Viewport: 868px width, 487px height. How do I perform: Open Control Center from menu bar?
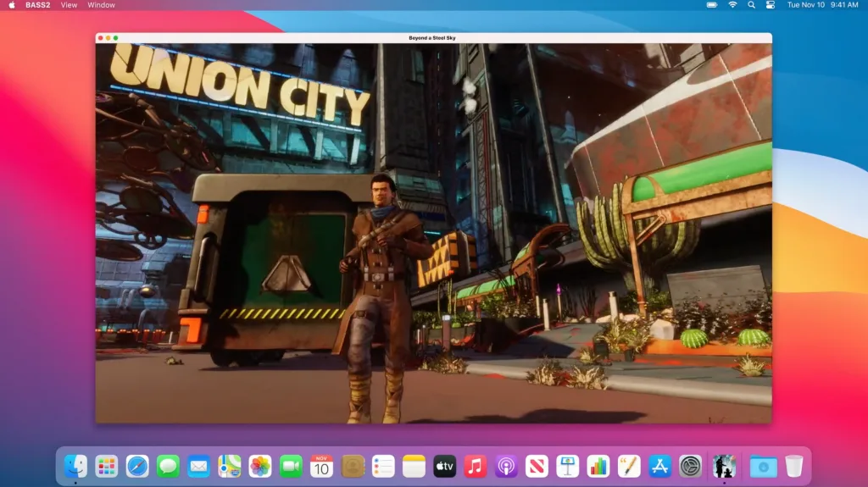[771, 5]
